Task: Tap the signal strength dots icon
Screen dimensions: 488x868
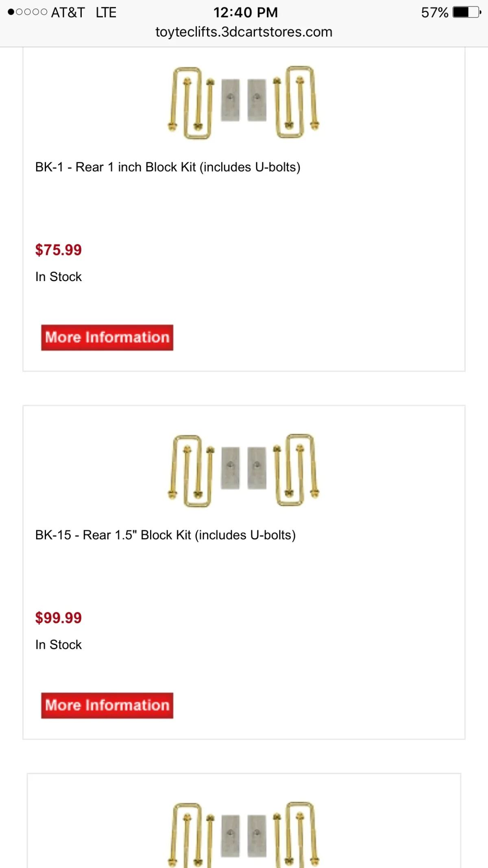Action: point(28,12)
